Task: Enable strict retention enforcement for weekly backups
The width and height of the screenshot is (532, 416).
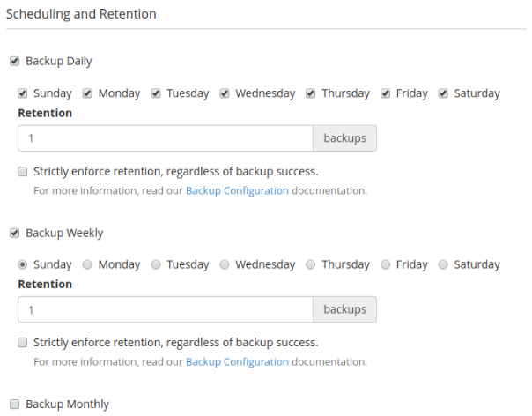Action: pos(23,343)
